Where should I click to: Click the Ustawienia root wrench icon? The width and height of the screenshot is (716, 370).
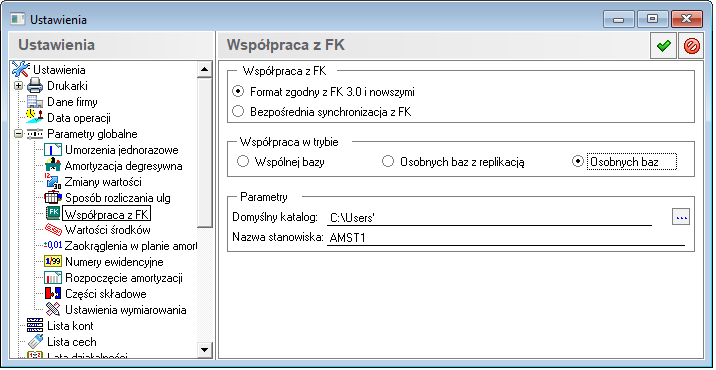click(x=20, y=69)
